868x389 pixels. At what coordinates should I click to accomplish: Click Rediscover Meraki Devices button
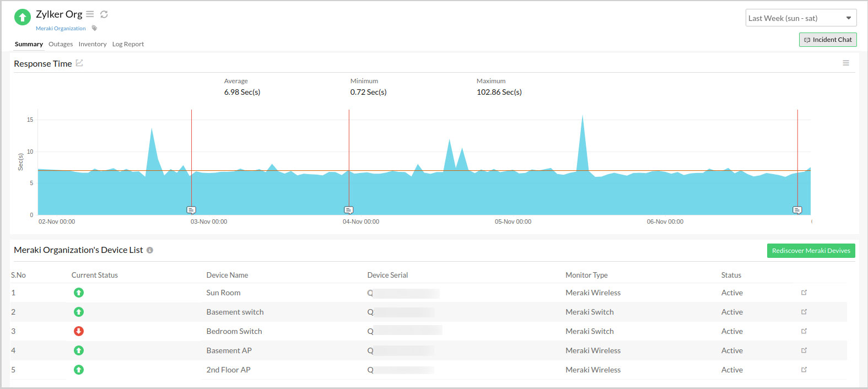pyautogui.click(x=811, y=251)
